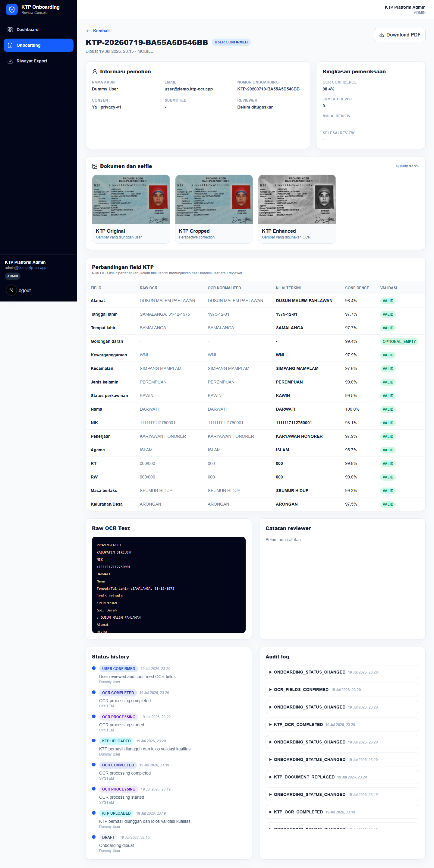The image size is (434, 868).
Task: Click the Riwayat Export download icon
Action: (x=10, y=61)
